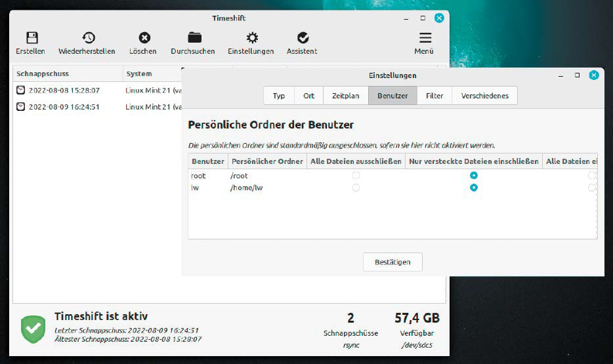
Task: Click the /dev/sdc5 device label
Action: tap(417, 345)
